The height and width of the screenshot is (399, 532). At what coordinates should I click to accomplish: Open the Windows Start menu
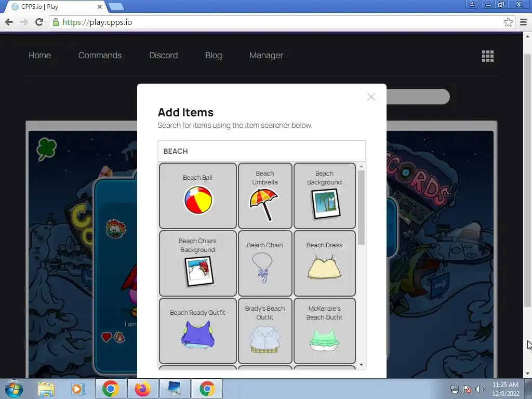point(14,389)
